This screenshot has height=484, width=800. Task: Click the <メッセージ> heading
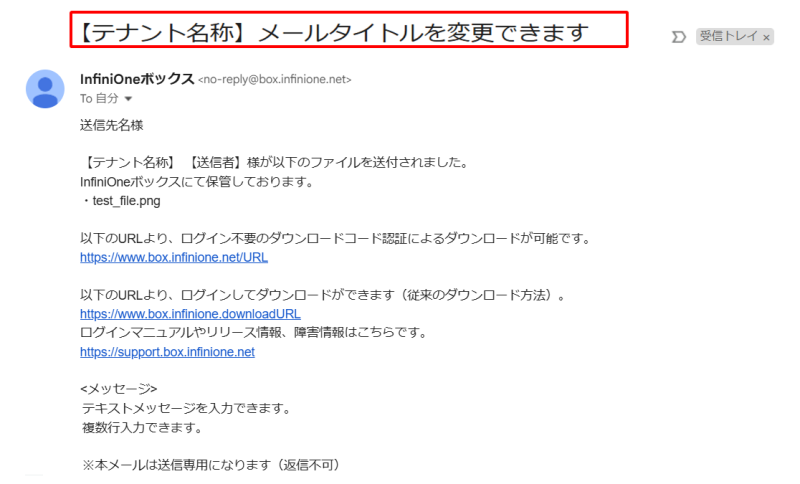coord(118,389)
